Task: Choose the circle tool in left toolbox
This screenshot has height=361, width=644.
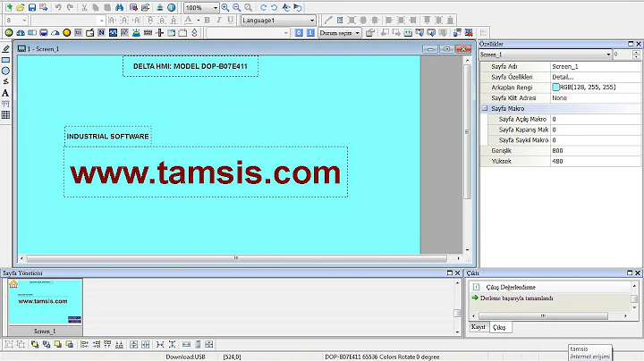Action: (x=5, y=71)
